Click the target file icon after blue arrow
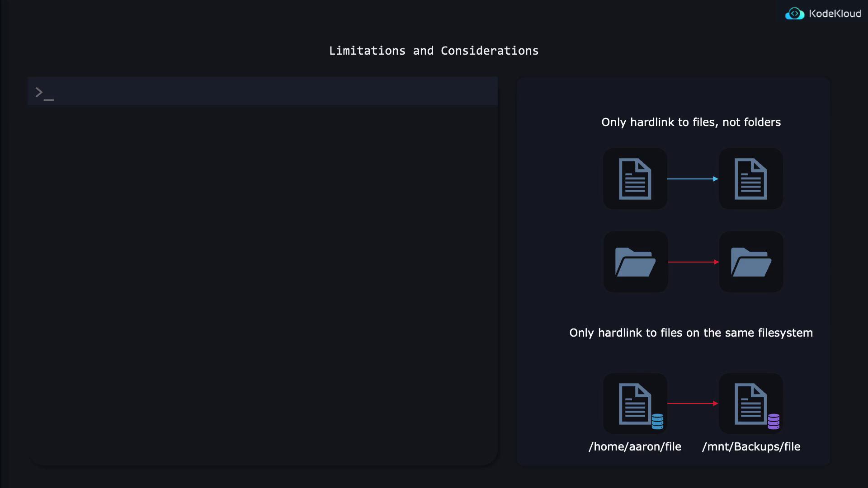868x488 pixels. [750, 179]
